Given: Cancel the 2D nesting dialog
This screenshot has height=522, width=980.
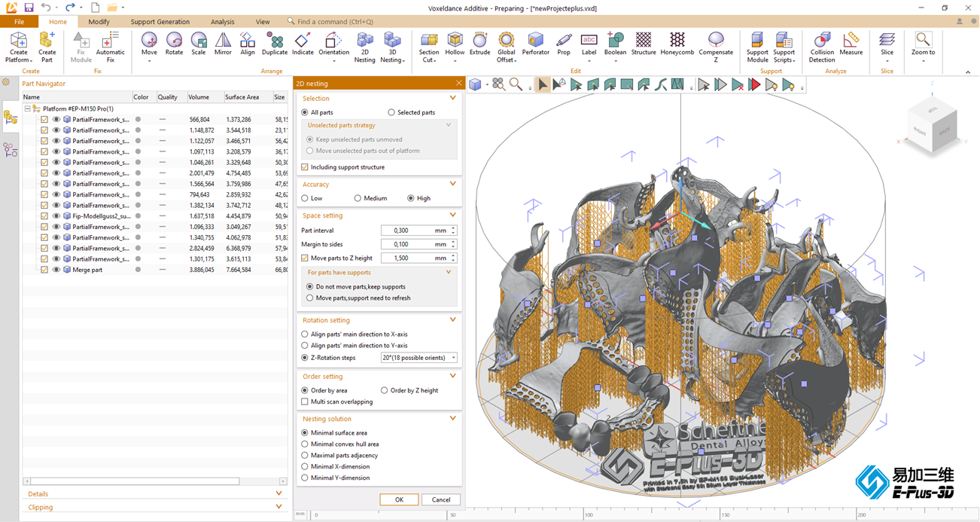Looking at the screenshot, I should point(441,499).
